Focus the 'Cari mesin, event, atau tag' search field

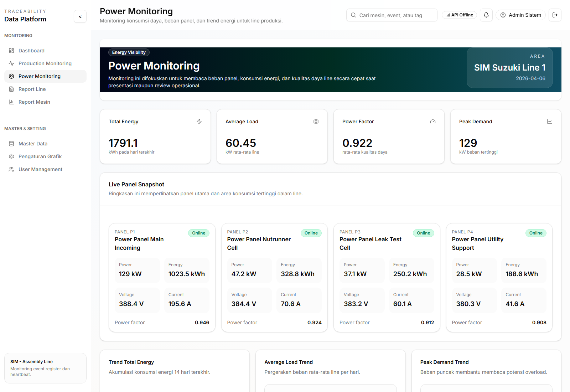[392, 15]
